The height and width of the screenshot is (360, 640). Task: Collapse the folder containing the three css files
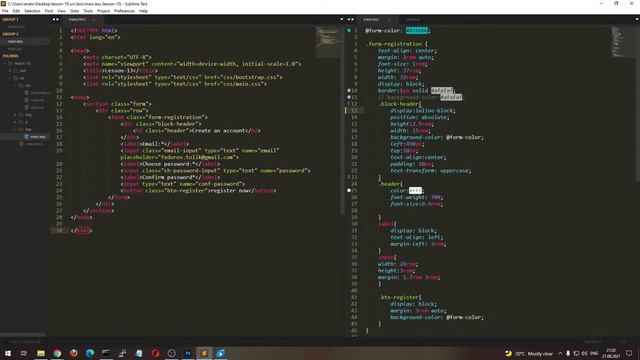(x=16, y=85)
